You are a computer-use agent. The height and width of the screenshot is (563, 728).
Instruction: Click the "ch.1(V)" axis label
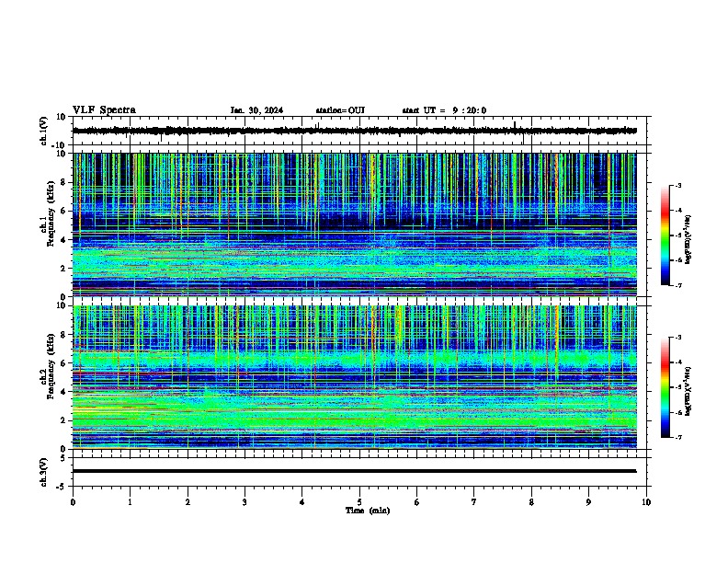44,131
